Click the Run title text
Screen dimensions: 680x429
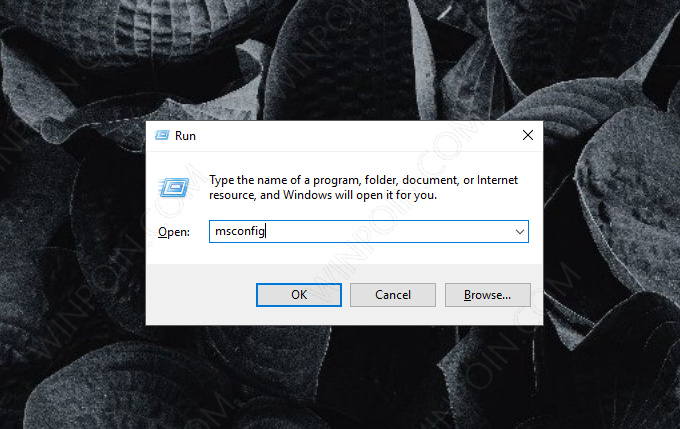point(185,136)
